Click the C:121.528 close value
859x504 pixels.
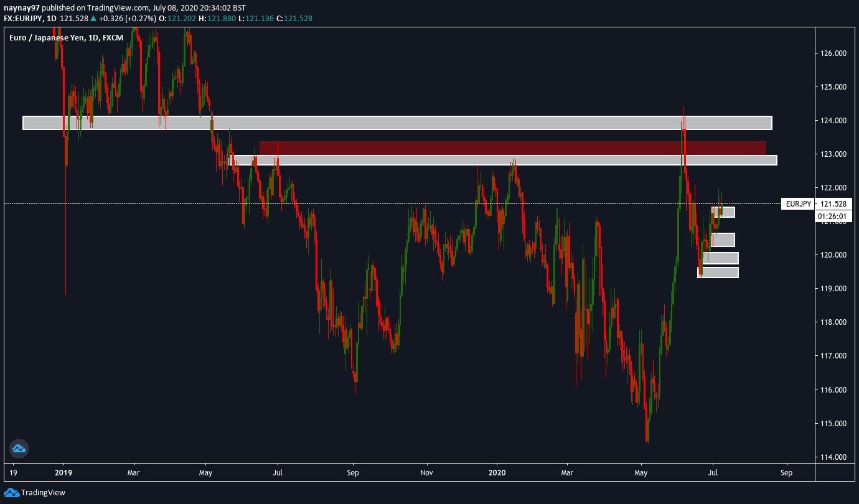(295, 19)
